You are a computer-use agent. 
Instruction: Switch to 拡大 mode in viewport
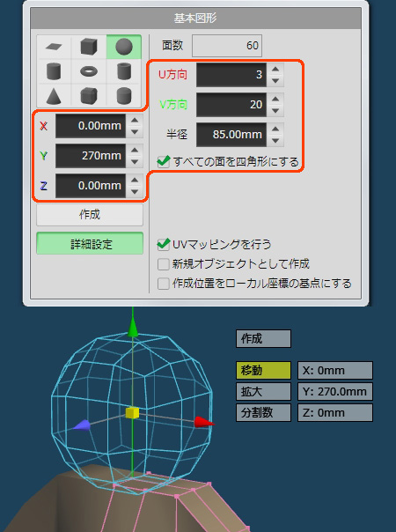click(263, 392)
